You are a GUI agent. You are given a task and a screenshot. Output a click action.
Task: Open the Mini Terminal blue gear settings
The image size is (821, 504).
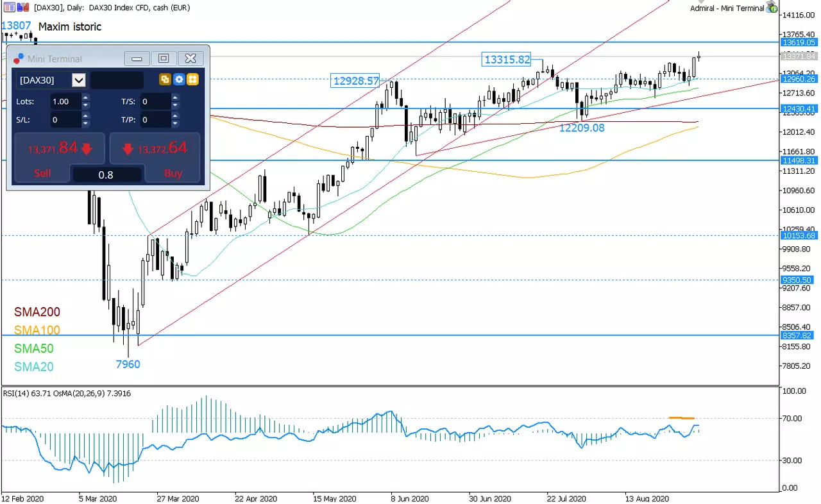click(x=179, y=80)
